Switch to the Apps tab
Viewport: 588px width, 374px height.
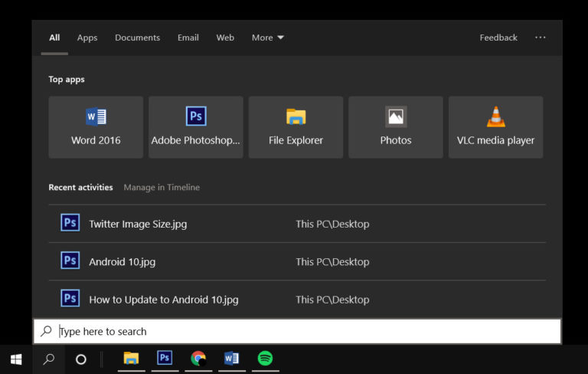click(87, 38)
